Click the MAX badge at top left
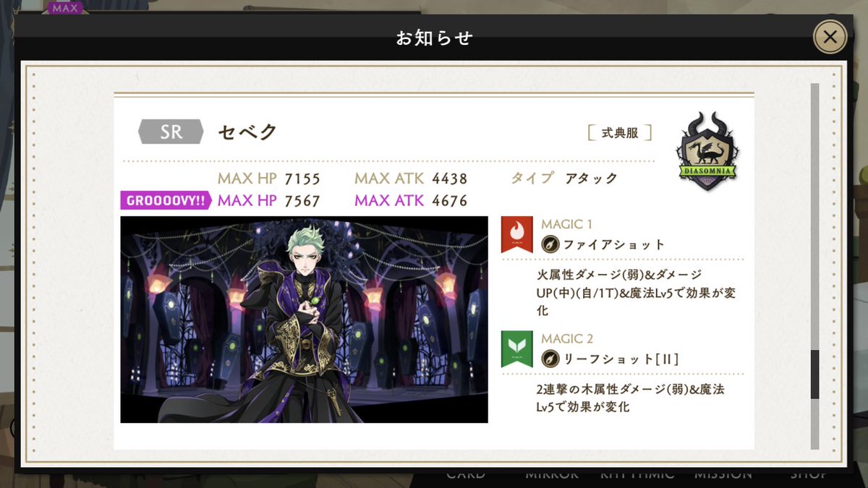This screenshot has width=868, height=488. (66, 9)
